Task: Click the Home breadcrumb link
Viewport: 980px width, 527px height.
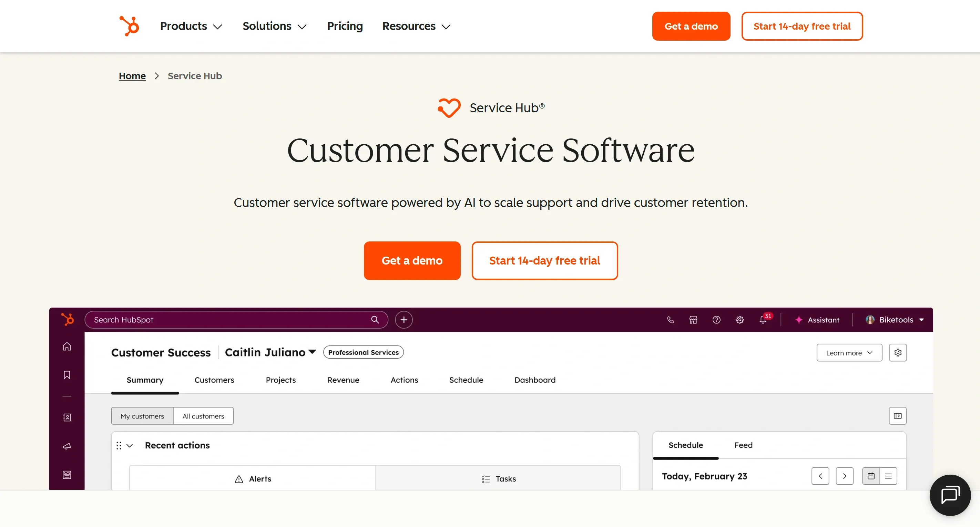Action: click(132, 76)
